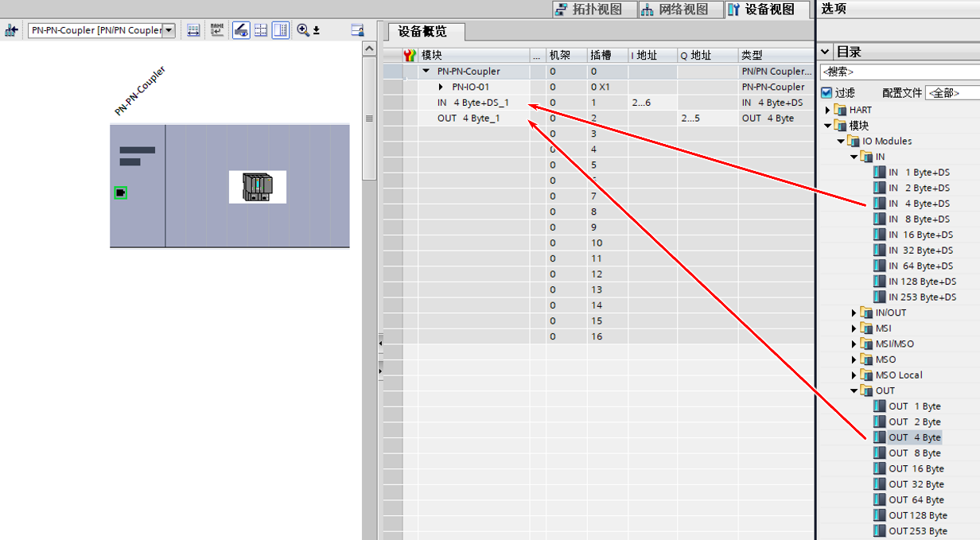Expand the MSI/MSO catalog folder
Image resolution: width=980 pixels, height=540 pixels.
point(854,344)
